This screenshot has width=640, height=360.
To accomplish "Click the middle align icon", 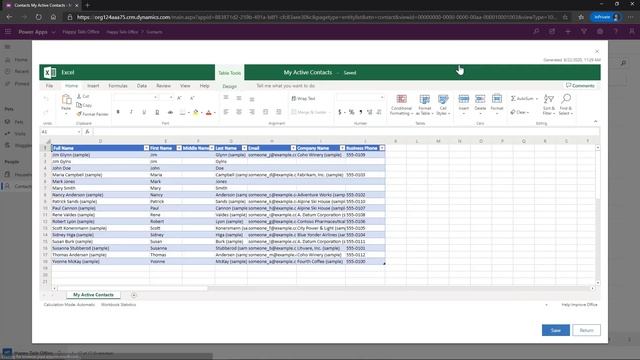I will point(239,98).
